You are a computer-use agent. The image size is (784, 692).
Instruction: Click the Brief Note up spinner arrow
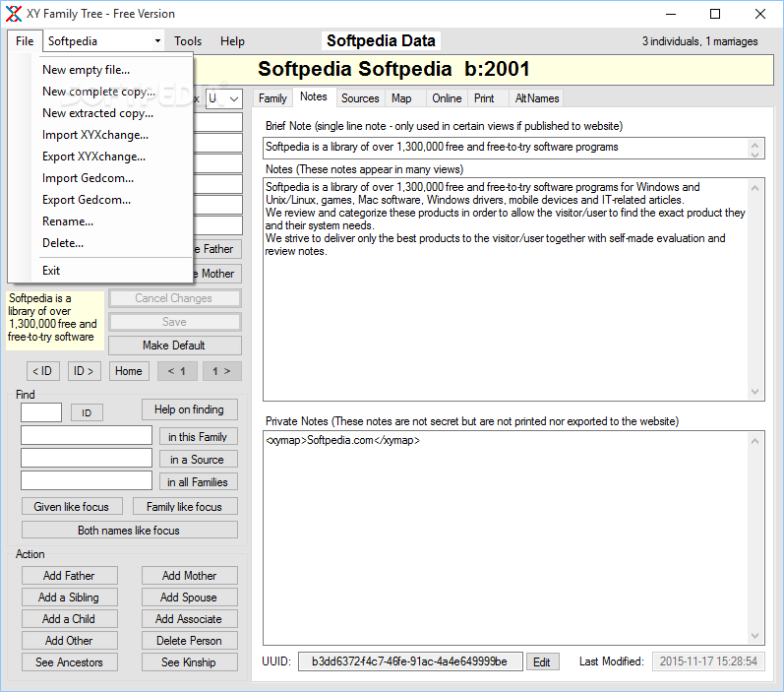point(755,144)
